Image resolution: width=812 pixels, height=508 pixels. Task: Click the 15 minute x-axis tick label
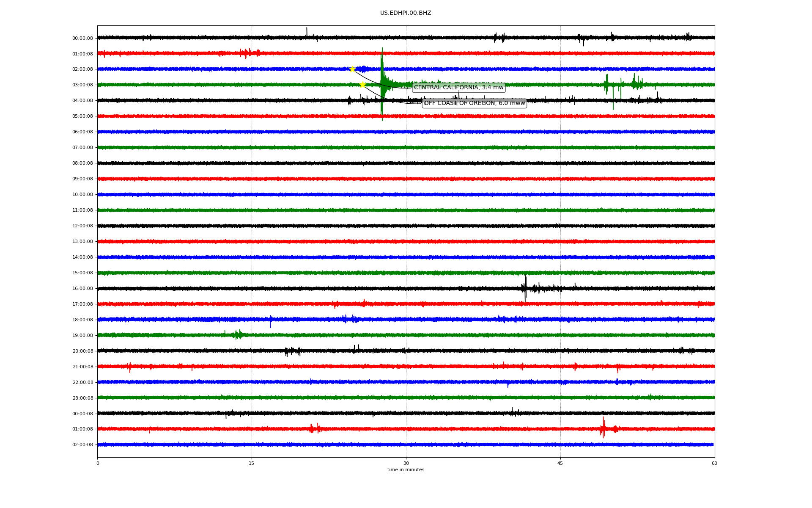[x=252, y=463]
